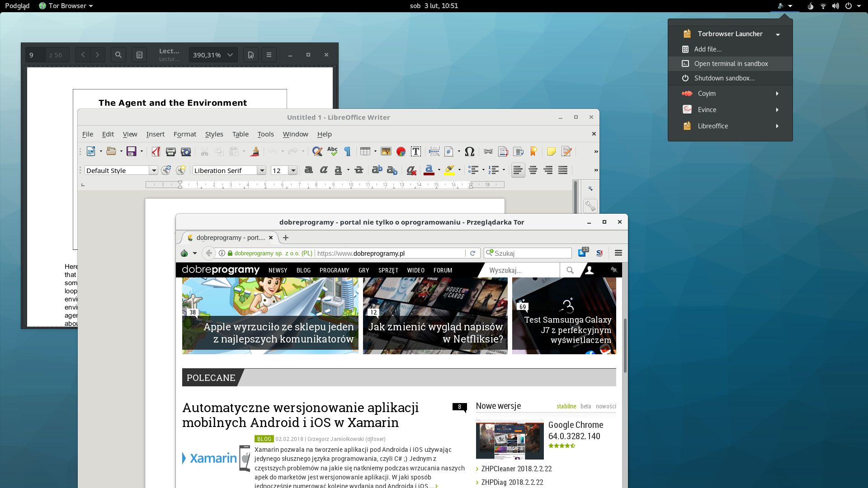Click the reload button in Tor address bar
The height and width of the screenshot is (488, 868).
pyautogui.click(x=472, y=253)
